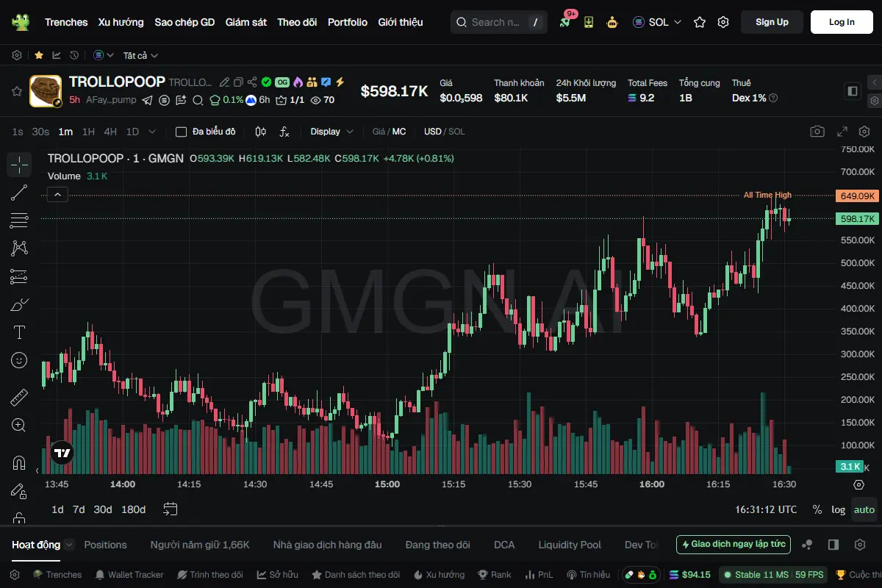Screen dimensions: 882x588
Task: Click the Sign Up button
Action: pyautogui.click(x=772, y=22)
